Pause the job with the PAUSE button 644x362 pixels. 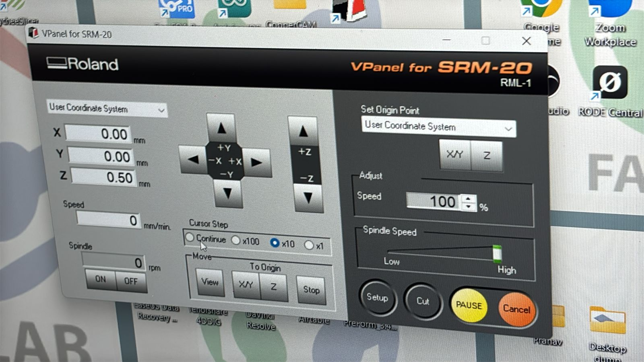tap(469, 306)
